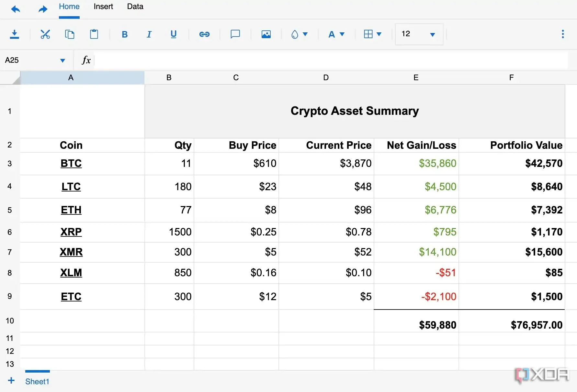The width and height of the screenshot is (577, 392).
Task: Click the undo arrow icon
Action: [16, 9]
